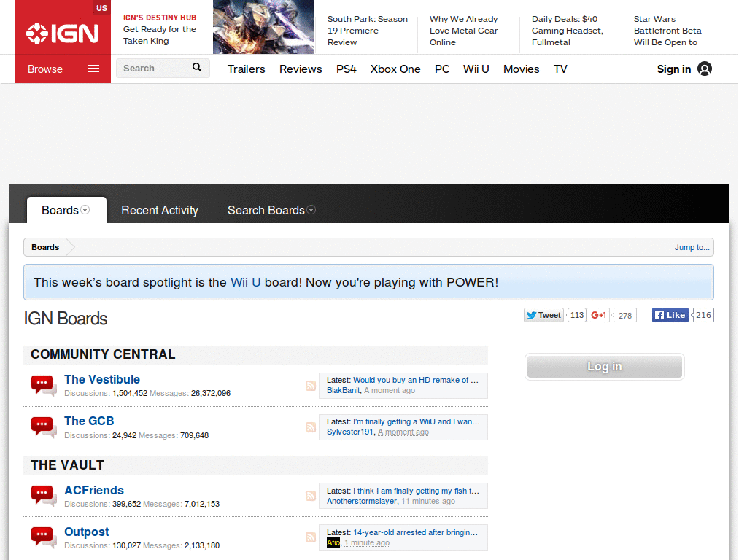
Task: Open Star Wars Battlefront Beta article
Action: tap(667, 31)
